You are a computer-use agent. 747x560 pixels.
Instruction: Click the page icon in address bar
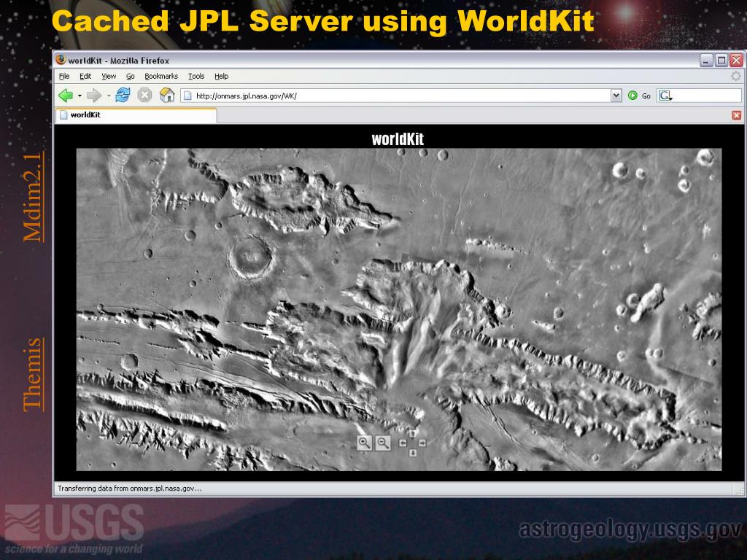pos(187,96)
